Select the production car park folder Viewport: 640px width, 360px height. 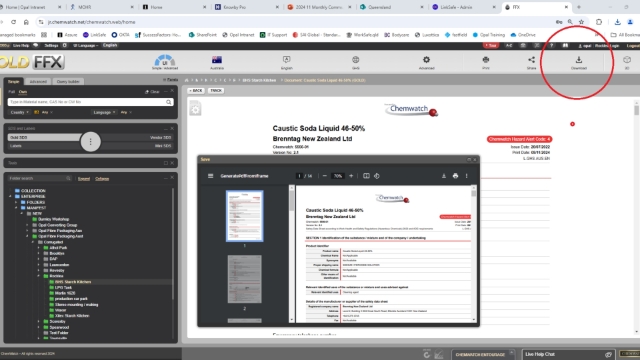click(71, 299)
